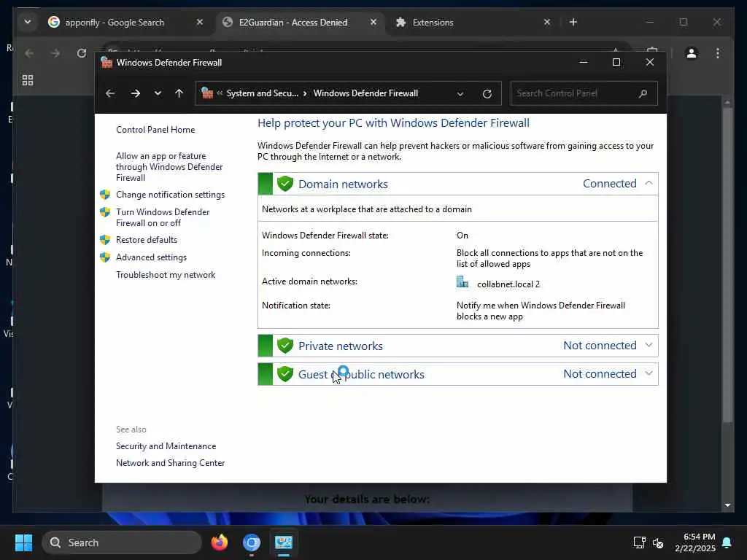Open Control Panel taskbar icon
This screenshot has height=560, width=747.
click(284, 542)
